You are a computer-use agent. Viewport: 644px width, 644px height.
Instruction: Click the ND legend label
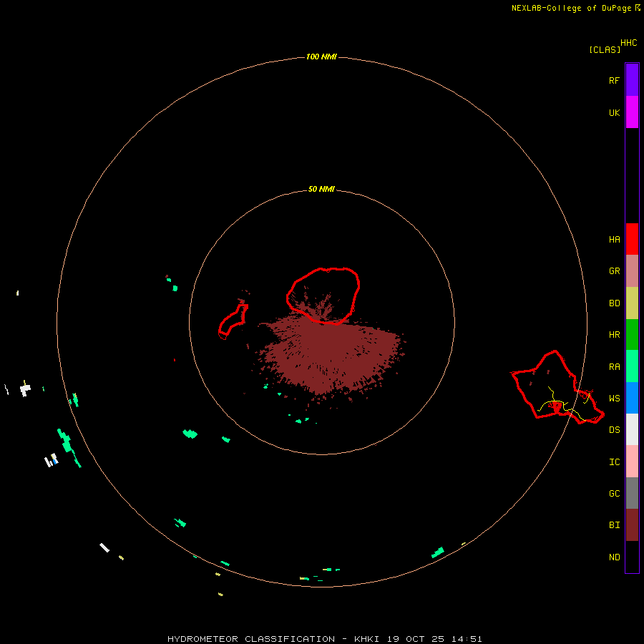(x=614, y=557)
